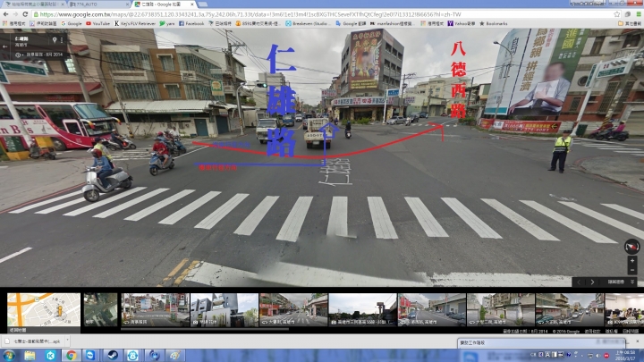Open the sixth thumbnail showing sky
The image size is (644, 362).
[362, 309]
